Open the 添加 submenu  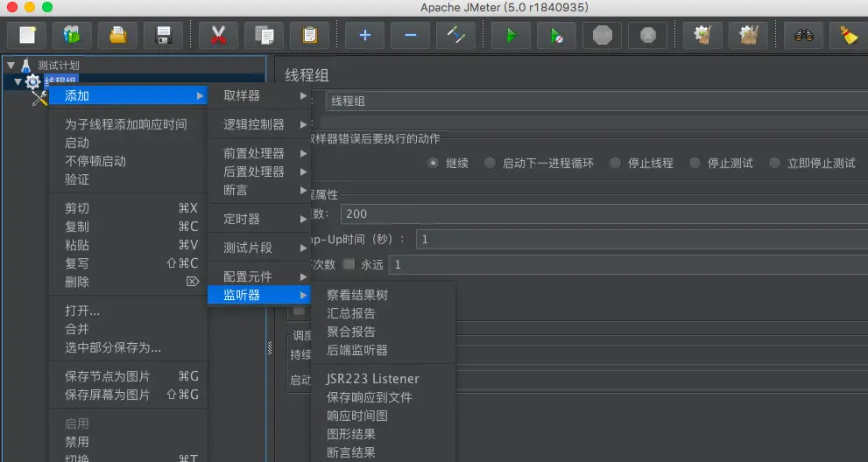[x=129, y=95]
